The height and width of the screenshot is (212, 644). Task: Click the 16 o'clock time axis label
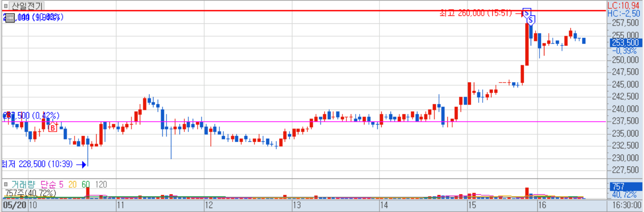click(x=542, y=205)
